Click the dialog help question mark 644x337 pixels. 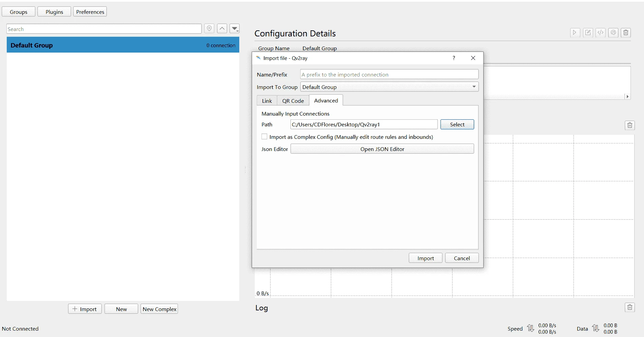click(x=454, y=58)
